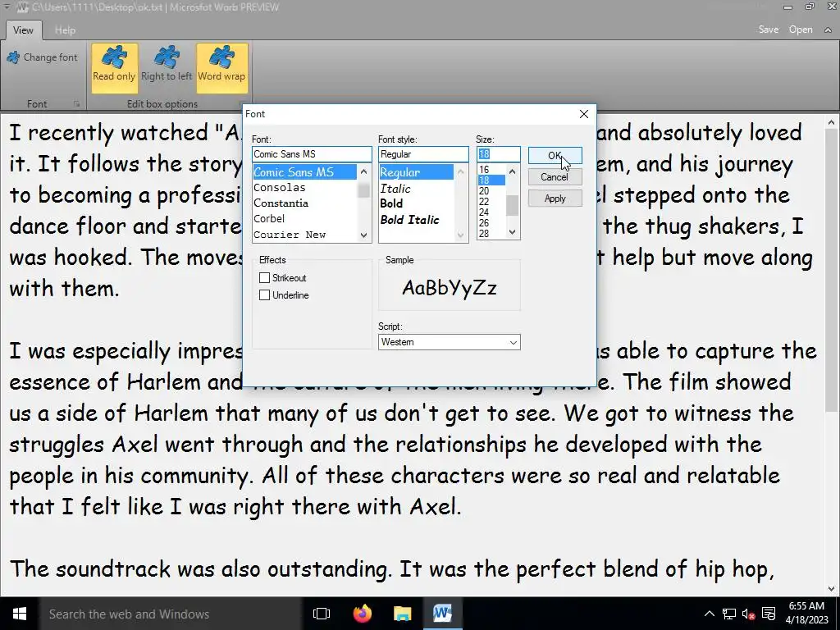Viewport: 840px width, 630px height.
Task: Click font list scroll up arrow
Action: 364,171
